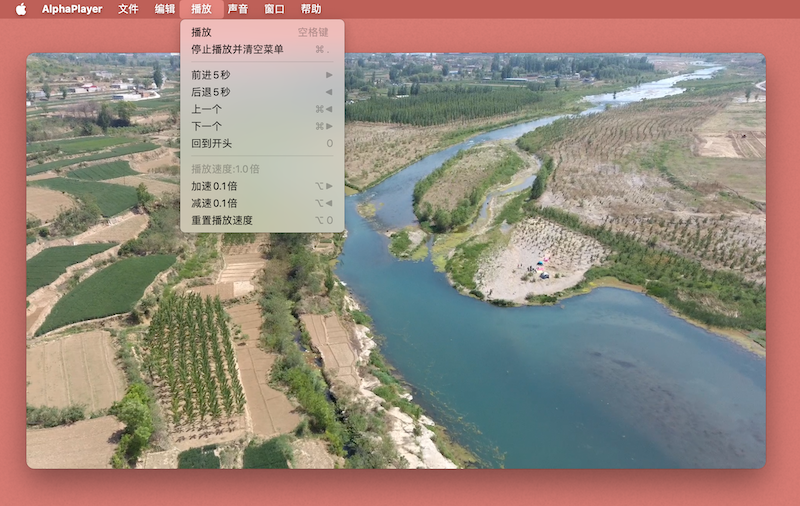
Task: Close the open 播放 menu from menu bar
Action: tap(201, 9)
